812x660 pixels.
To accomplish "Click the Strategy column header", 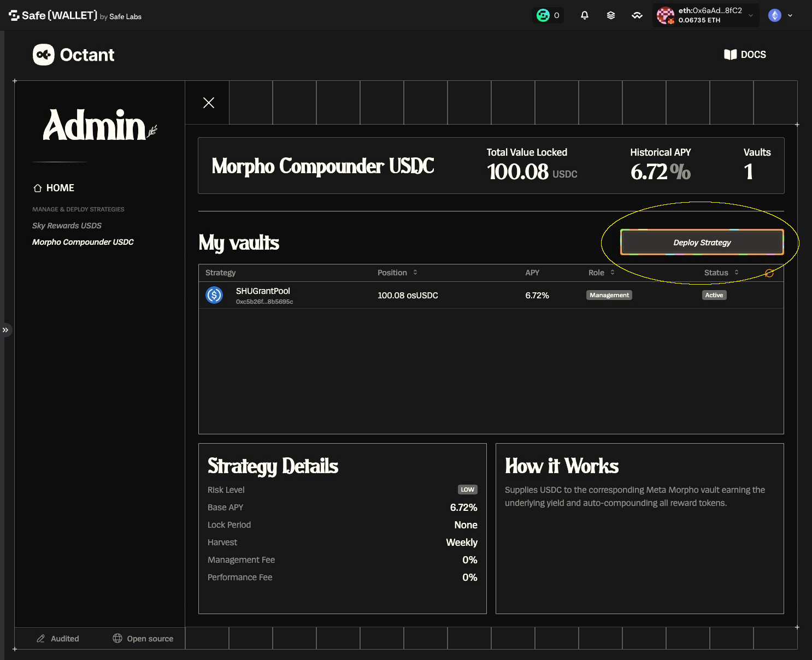I will click(220, 273).
